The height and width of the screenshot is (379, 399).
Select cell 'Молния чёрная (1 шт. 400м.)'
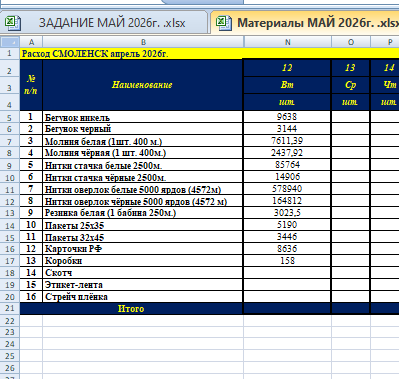click(x=143, y=153)
